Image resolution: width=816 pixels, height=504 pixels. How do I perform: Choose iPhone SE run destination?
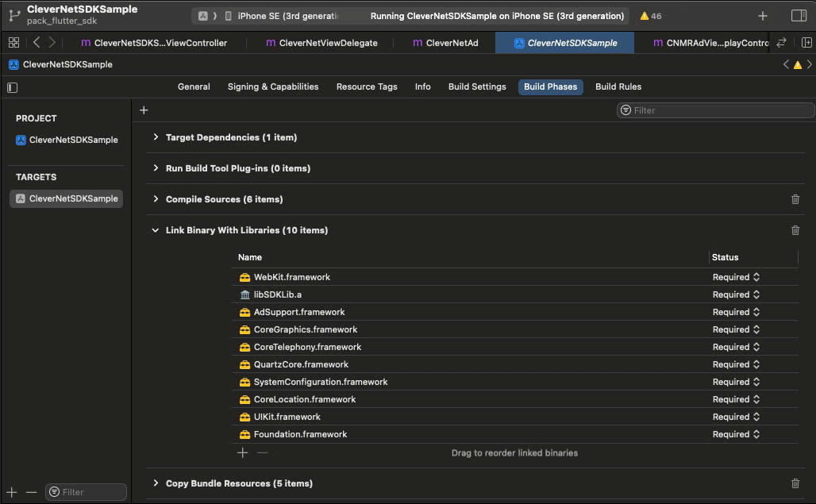(282, 16)
